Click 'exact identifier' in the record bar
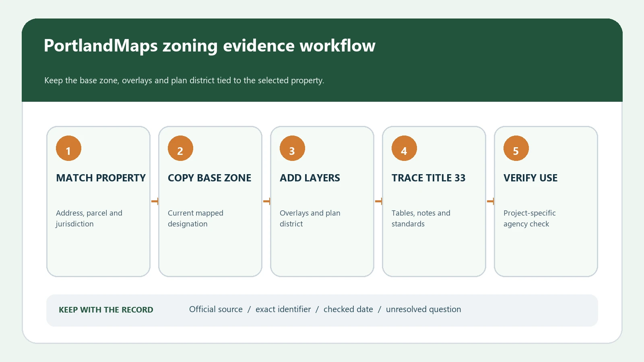Viewport: 644px width, 362px height. click(283, 309)
